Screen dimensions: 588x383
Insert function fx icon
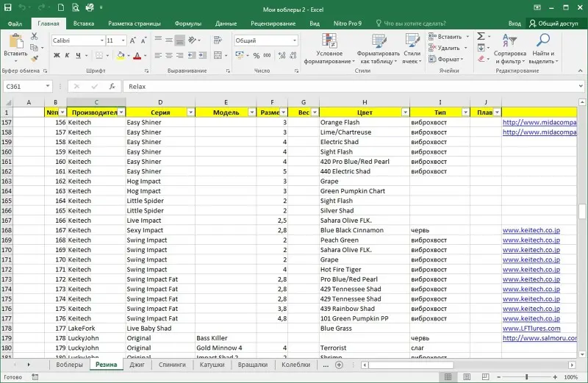tap(112, 86)
